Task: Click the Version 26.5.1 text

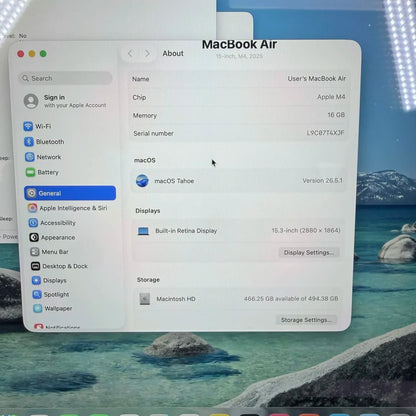Action: tap(322, 180)
